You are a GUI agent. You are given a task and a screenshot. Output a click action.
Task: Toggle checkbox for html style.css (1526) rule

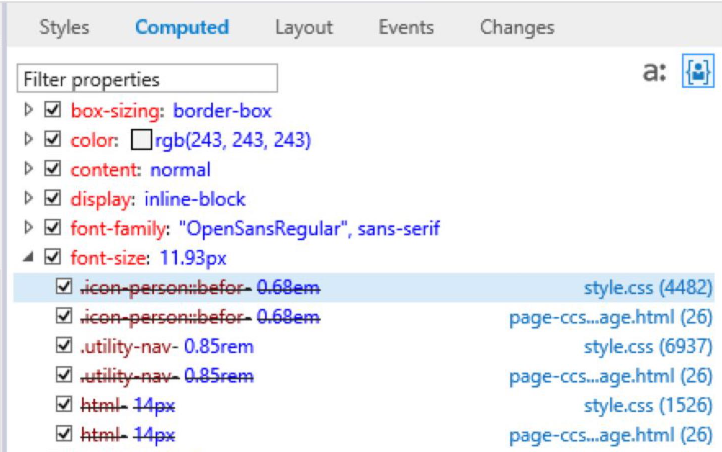pyautogui.click(x=64, y=405)
